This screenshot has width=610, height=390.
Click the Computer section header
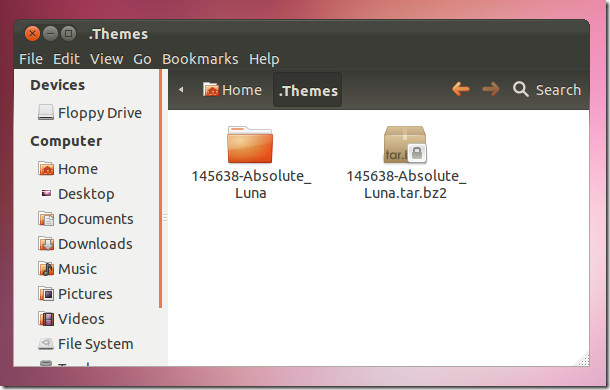pyautogui.click(x=66, y=141)
